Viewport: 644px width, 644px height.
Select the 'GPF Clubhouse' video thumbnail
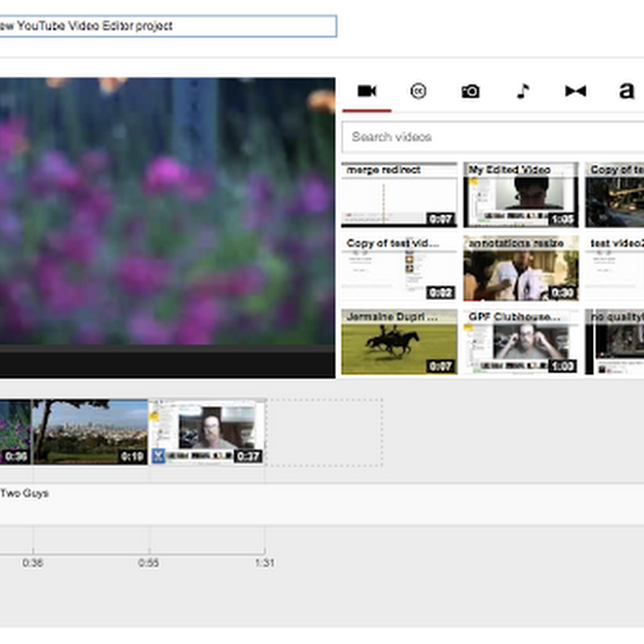coord(520,343)
